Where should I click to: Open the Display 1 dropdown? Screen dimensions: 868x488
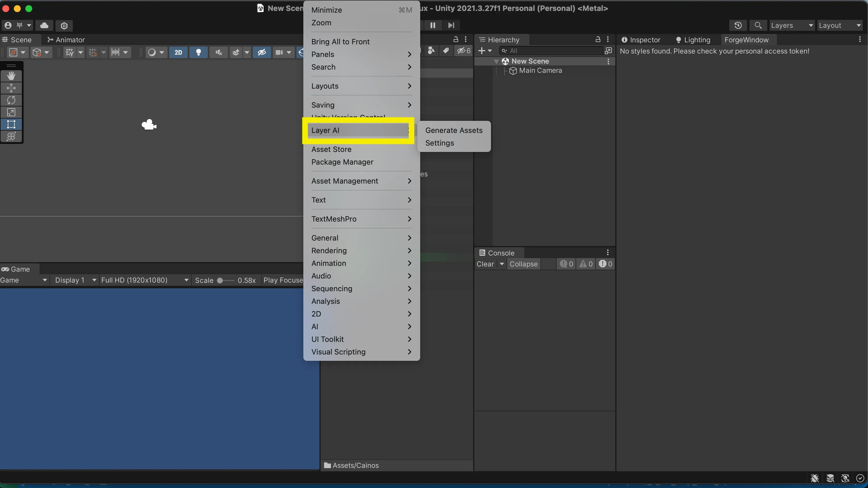coord(75,280)
